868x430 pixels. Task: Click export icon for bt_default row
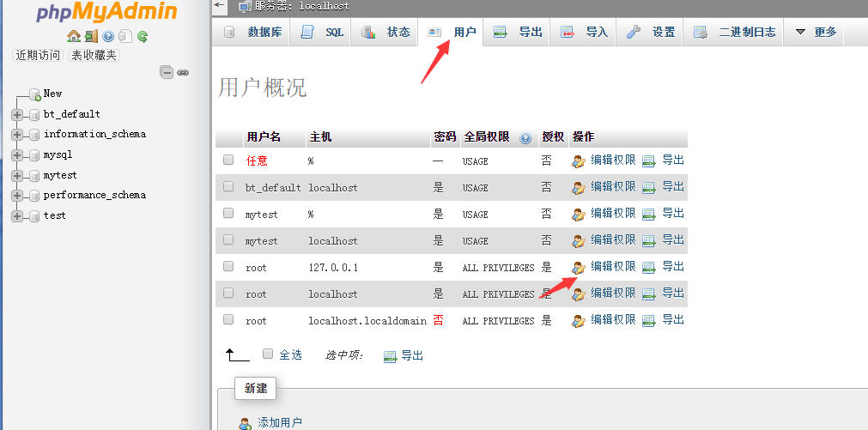[649, 188]
